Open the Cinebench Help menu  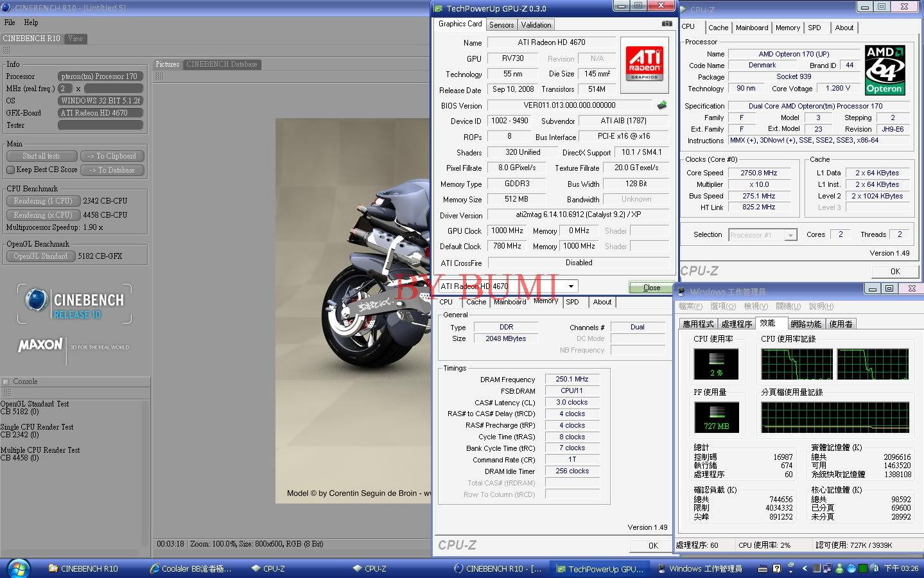pyautogui.click(x=31, y=22)
